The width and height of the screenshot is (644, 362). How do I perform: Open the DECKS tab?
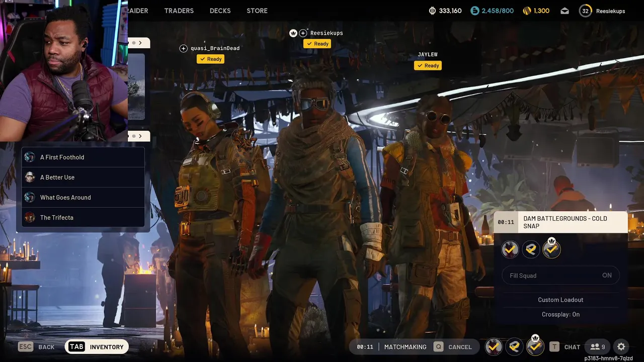(x=220, y=11)
